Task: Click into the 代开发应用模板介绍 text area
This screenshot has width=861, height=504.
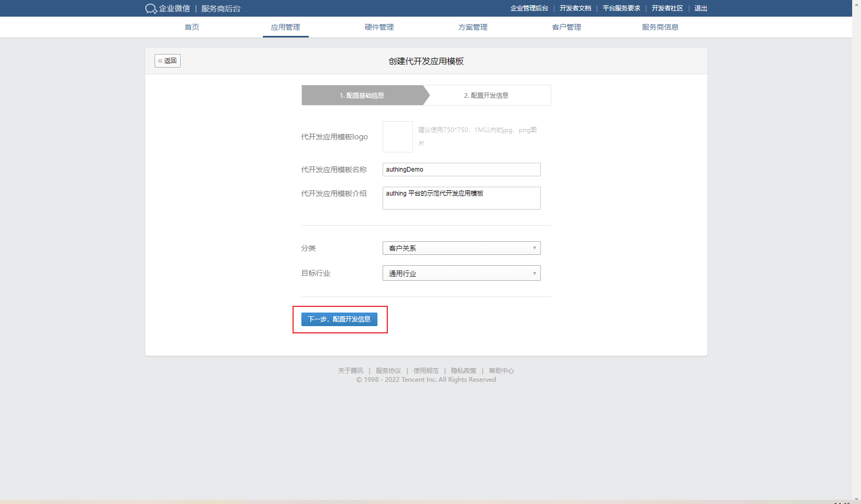Action: (x=461, y=198)
